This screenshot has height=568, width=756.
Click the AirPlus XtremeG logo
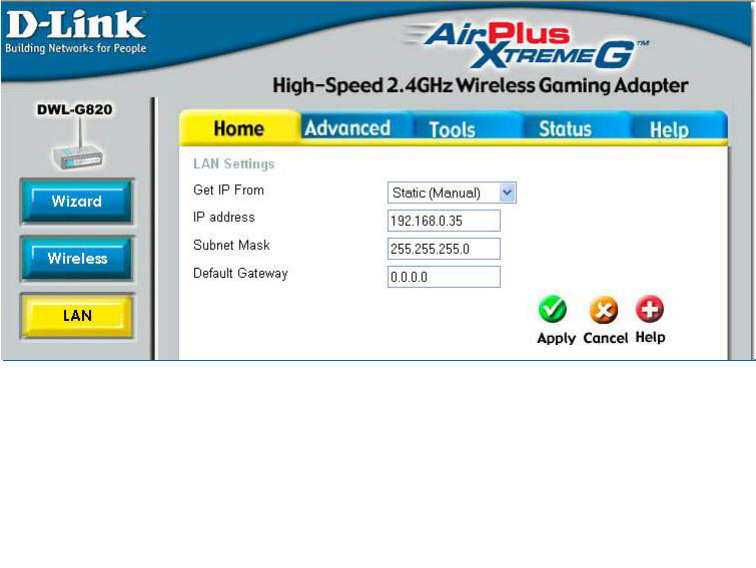pyautogui.click(x=527, y=45)
